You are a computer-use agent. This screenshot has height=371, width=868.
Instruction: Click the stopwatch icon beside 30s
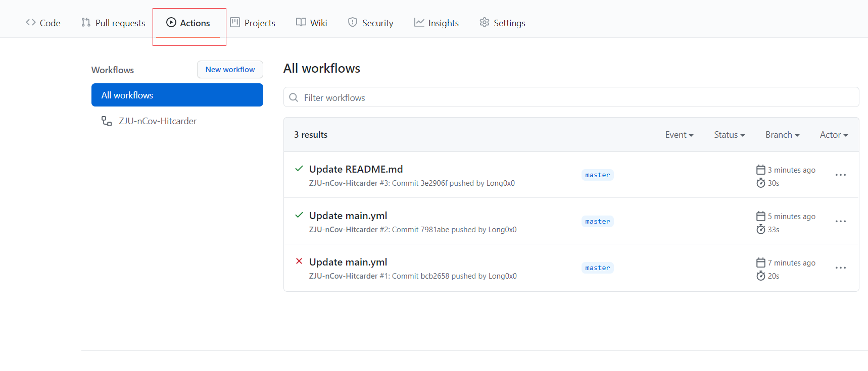click(761, 183)
